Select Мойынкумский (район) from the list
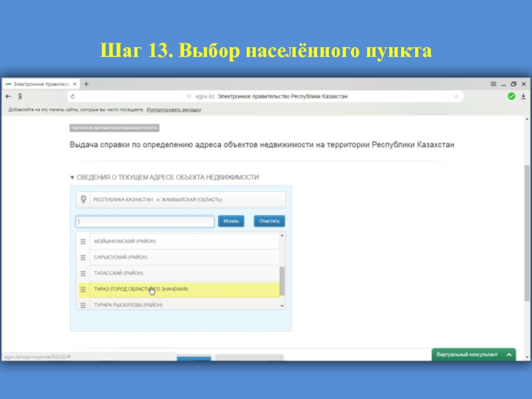 [184, 241]
